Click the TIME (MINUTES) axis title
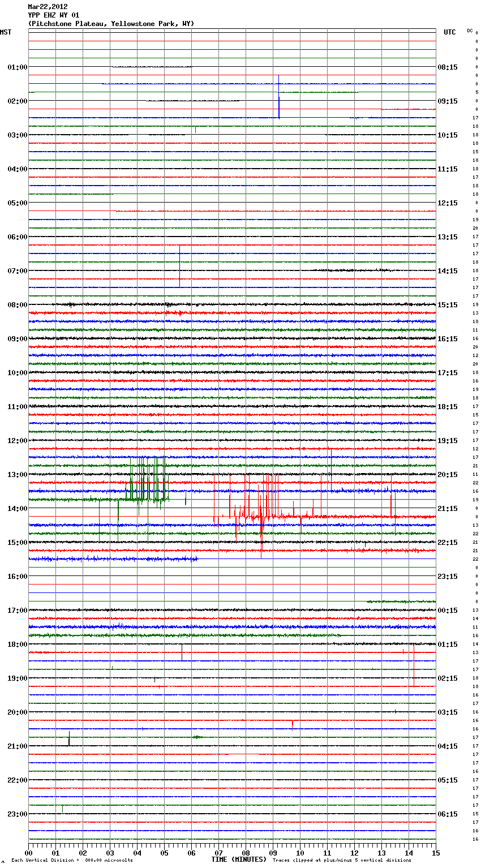The height and width of the screenshot is (868, 481). click(239, 860)
